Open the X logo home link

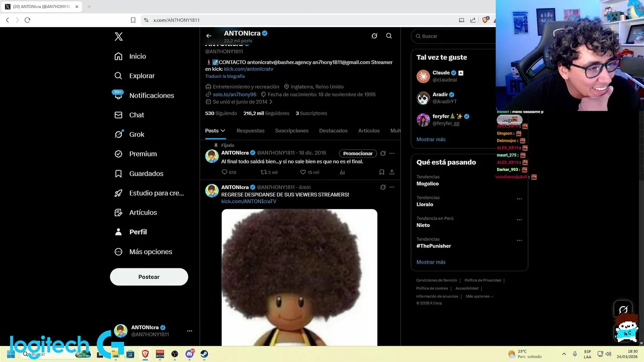119,37
